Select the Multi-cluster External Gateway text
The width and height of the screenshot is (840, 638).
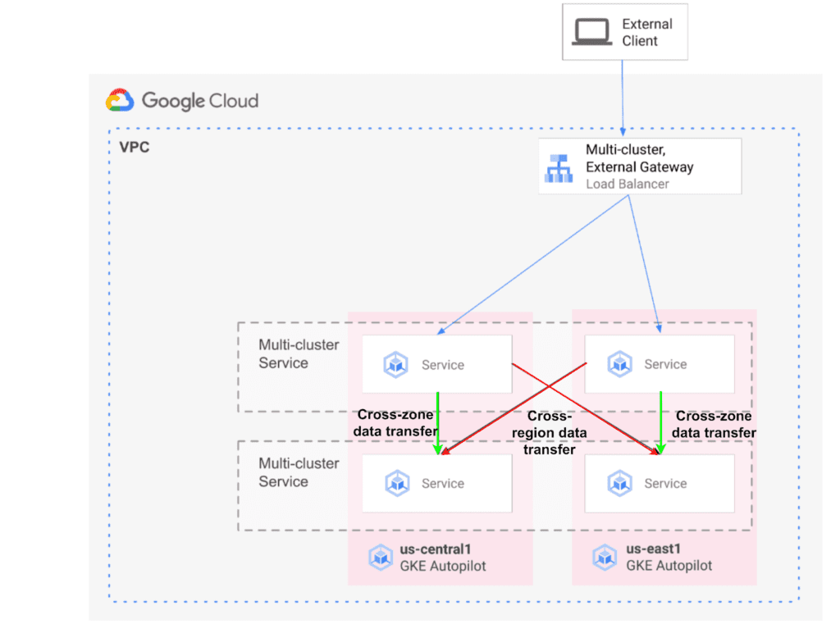[639, 158]
